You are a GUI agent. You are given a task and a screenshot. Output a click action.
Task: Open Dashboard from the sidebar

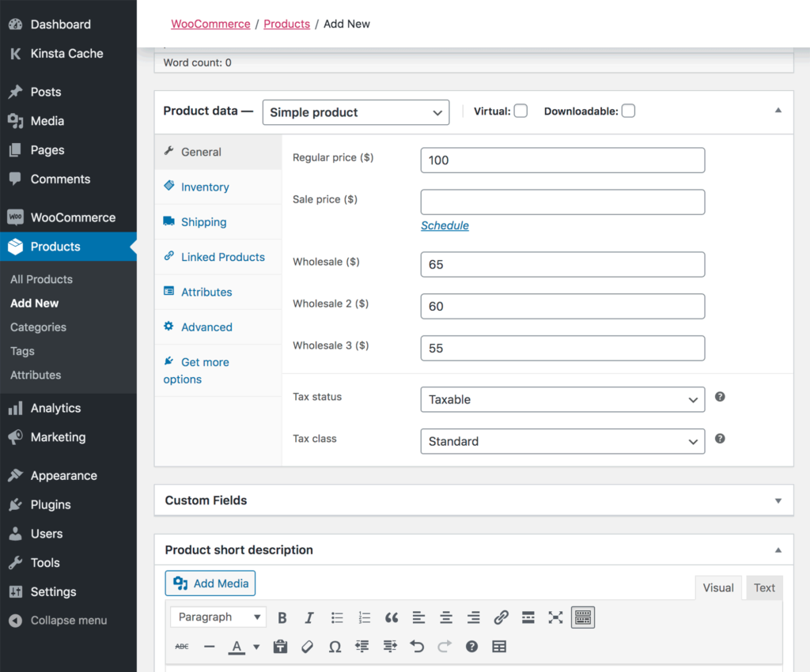click(x=68, y=25)
